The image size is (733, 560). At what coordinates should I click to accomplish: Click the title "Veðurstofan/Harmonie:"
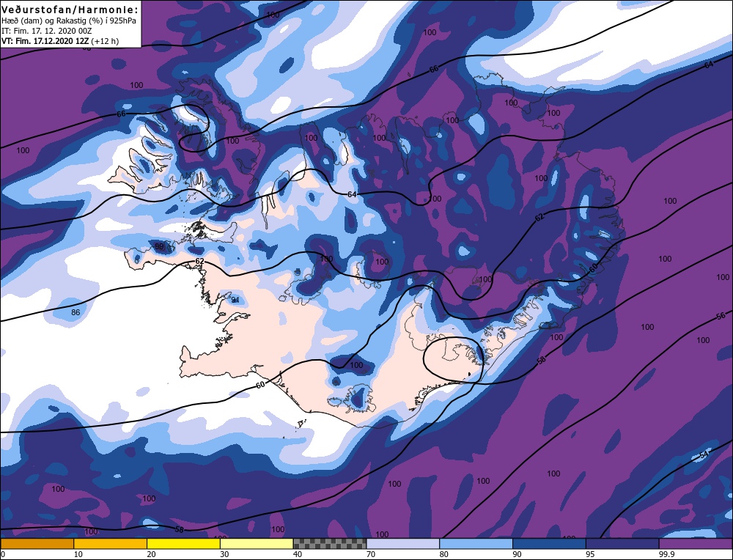[x=70, y=10]
